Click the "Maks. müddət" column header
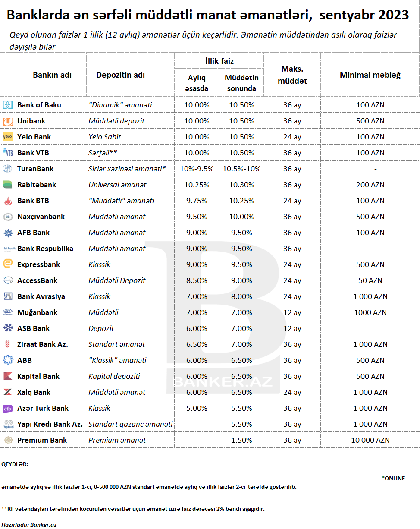 coord(292,75)
